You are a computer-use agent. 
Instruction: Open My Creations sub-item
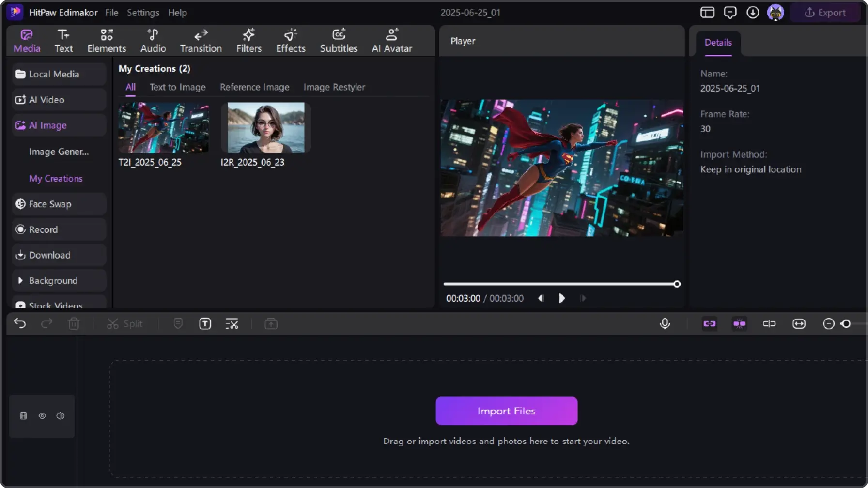(56, 179)
